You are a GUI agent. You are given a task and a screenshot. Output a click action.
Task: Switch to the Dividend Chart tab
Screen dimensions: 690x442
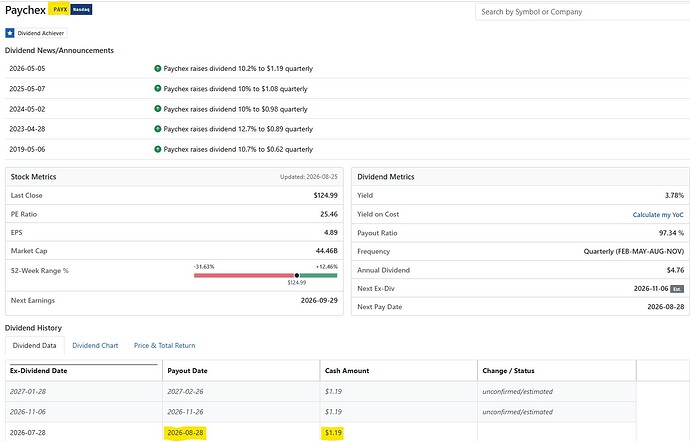point(95,346)
